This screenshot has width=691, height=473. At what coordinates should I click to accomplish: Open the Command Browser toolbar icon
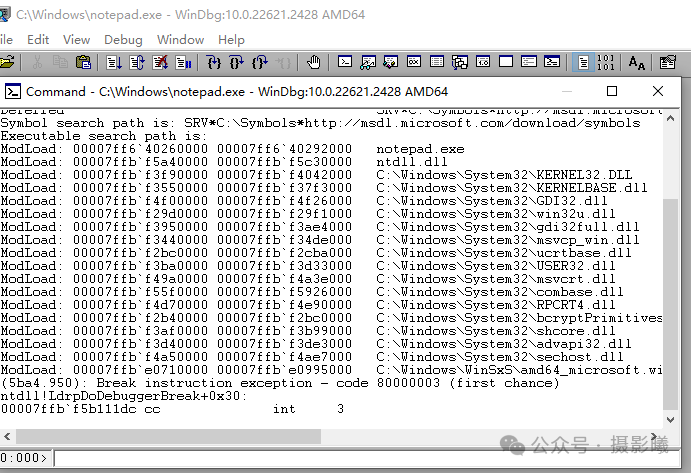tap(552, 62)
